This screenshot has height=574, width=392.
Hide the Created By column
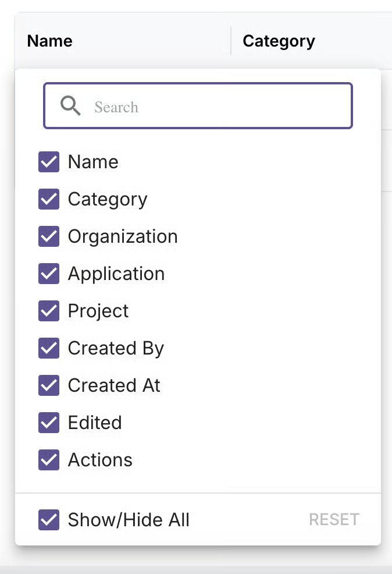49,348
